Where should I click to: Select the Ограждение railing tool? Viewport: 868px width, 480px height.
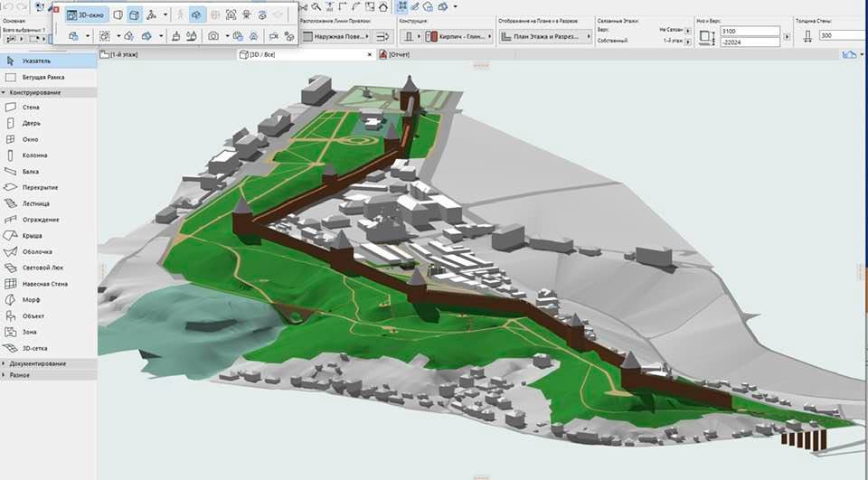49,220
